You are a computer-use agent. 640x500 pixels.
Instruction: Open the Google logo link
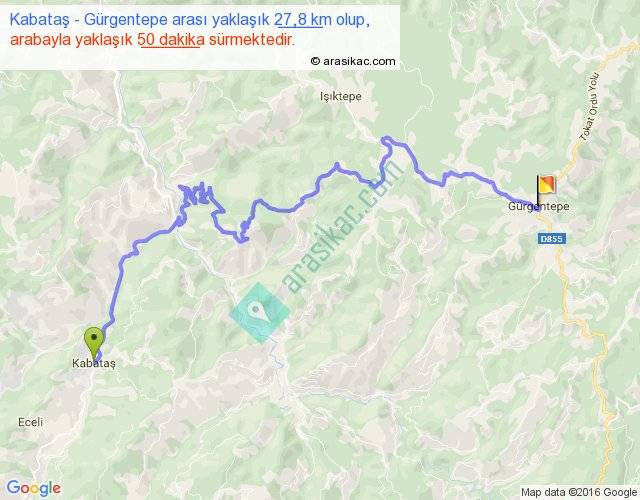[34, 488]
